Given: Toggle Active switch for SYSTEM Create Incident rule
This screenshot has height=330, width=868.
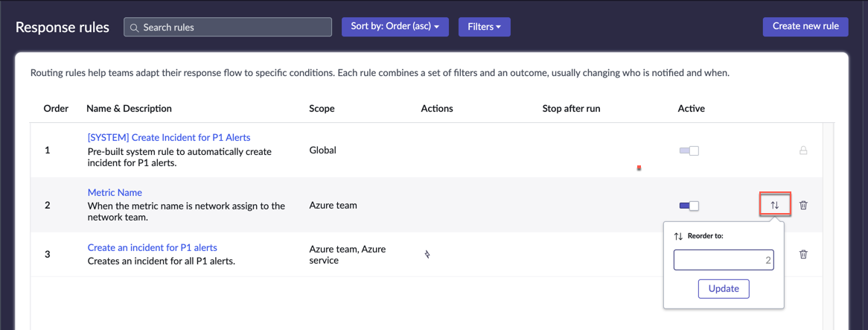Looking at the screenshot, I should click(x=689, y=150).
